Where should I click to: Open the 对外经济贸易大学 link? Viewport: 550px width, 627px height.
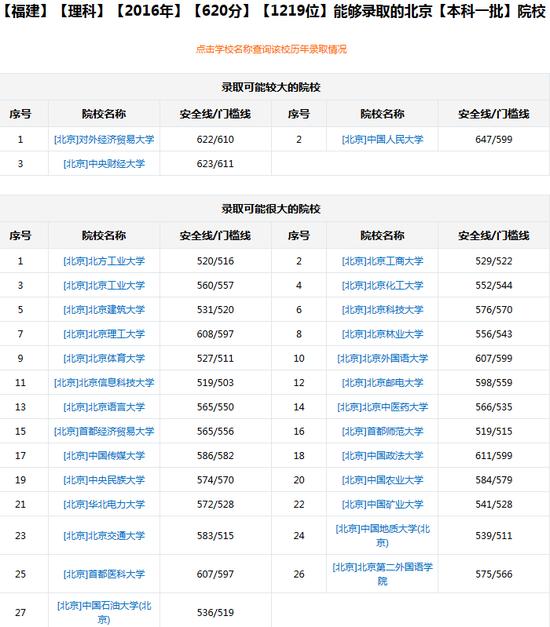point(104,140)
